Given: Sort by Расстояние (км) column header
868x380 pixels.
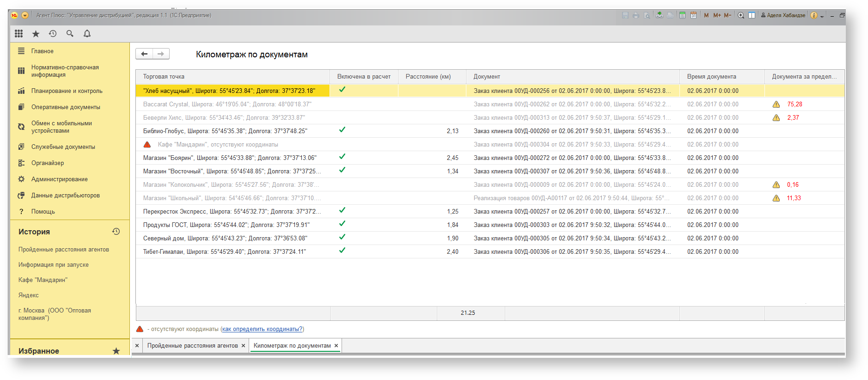Looking at the screenshot, I should tap(428, 77).
